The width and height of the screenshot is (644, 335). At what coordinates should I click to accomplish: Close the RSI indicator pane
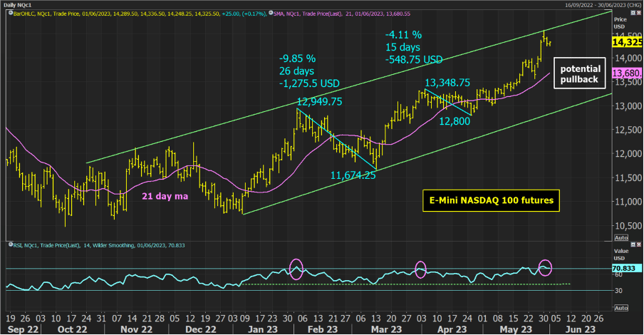coord(639,244)
